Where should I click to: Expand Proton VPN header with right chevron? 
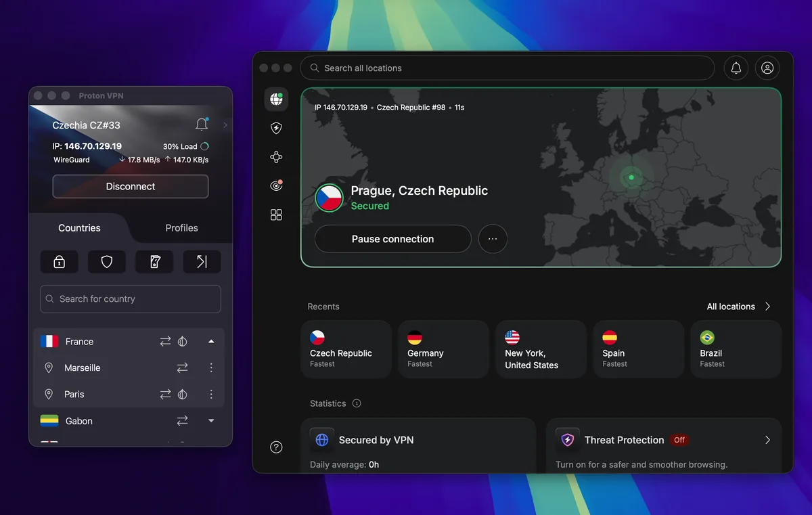point(225,125)
